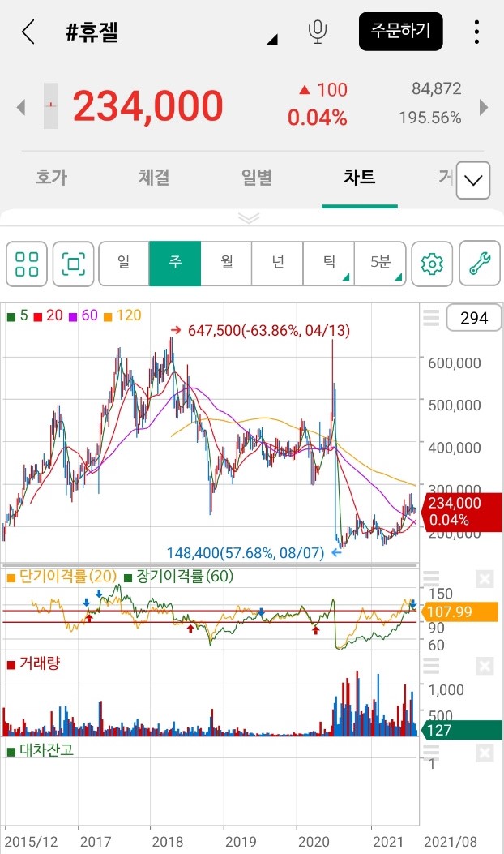Close the 대차잔고 panel

pyautogui.click(x=485, y=753)
